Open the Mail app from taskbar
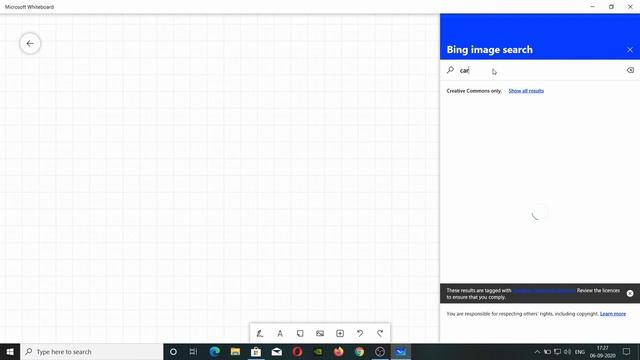640x360 pixels. click(x=277, y=352)
